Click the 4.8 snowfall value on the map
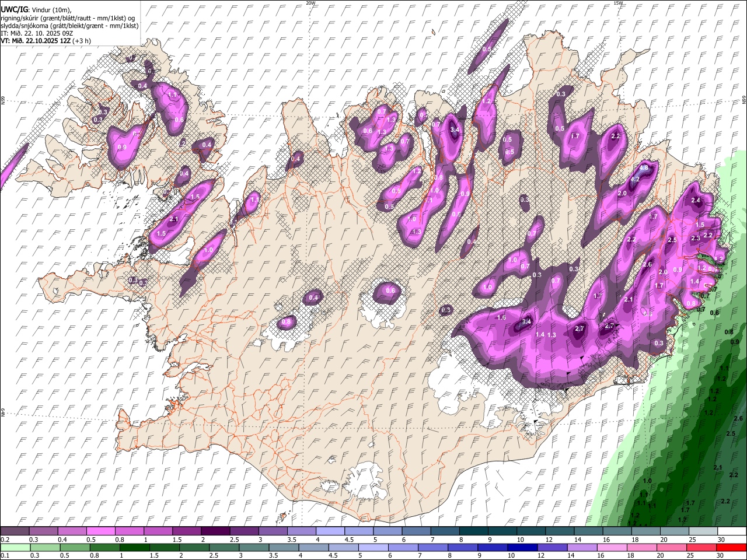The image size is (747, 560). (645, 168)
